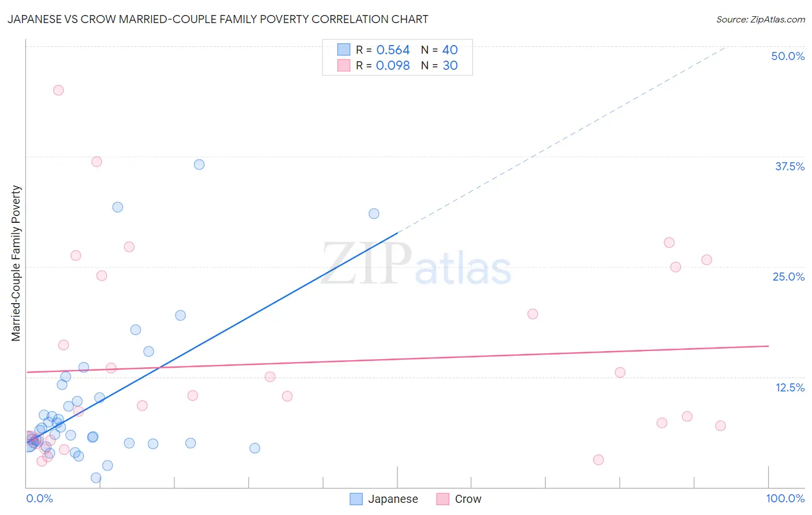Click the 50.0% y-axis label
Screen dimensions: 812x515
(x=788, y=56)
